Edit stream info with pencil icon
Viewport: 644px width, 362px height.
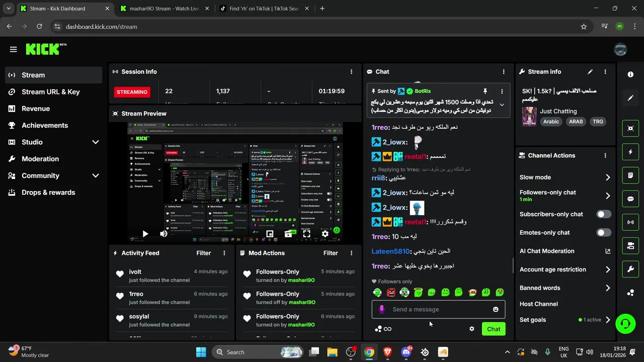(590, 72)
